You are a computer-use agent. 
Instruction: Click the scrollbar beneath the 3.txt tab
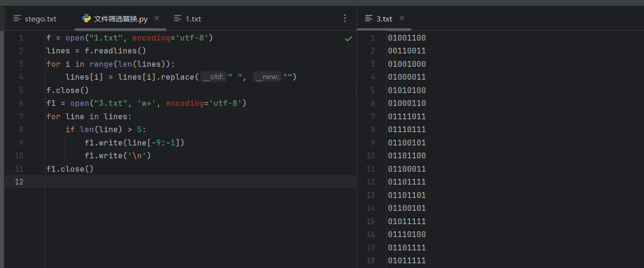tap(384, 30)
